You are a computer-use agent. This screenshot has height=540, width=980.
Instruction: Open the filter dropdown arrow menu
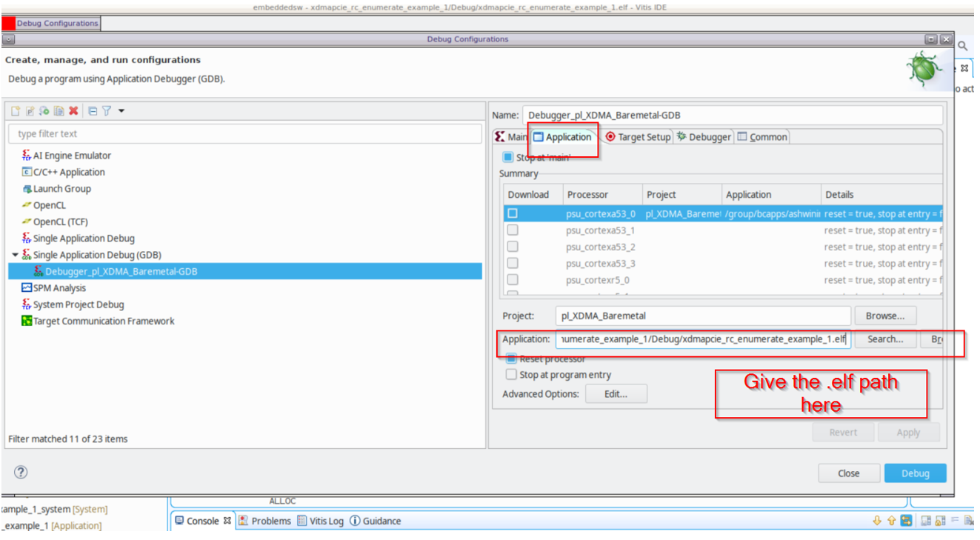(x=121, y=111)
